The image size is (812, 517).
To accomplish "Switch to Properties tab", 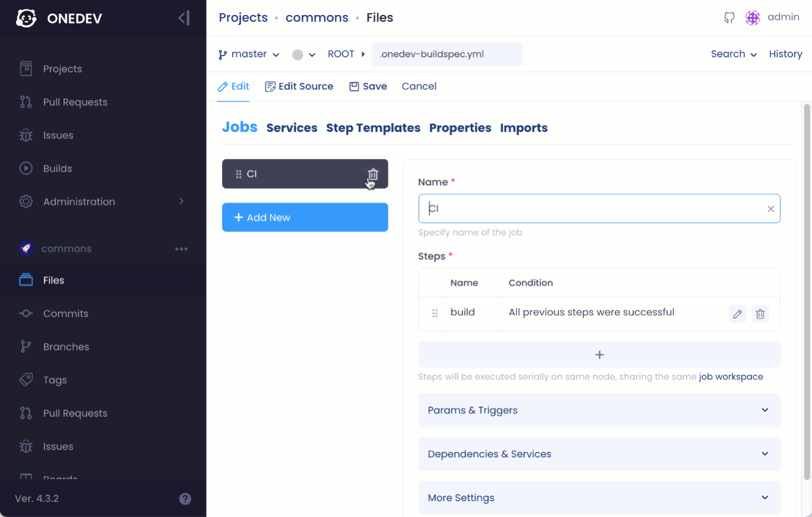I will 460,128.
